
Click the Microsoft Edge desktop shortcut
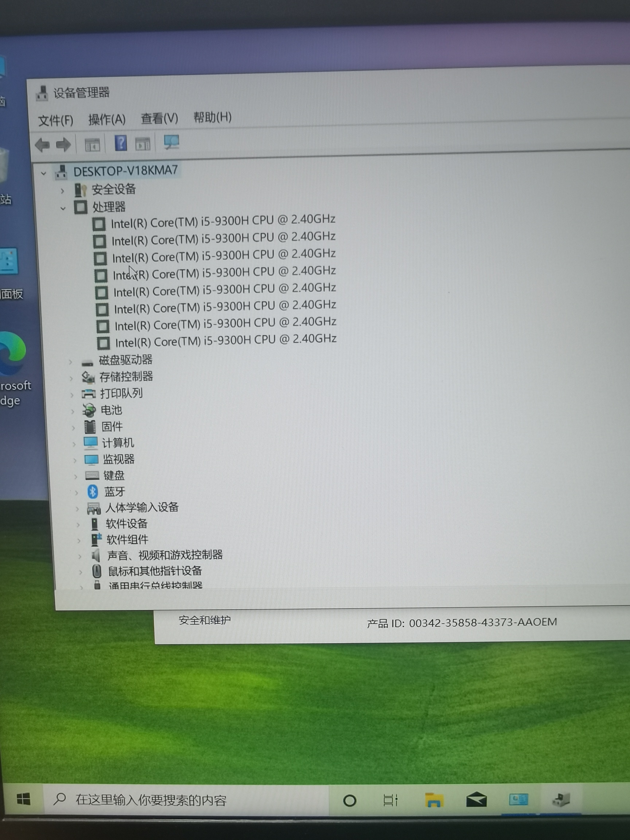(12, 367)
